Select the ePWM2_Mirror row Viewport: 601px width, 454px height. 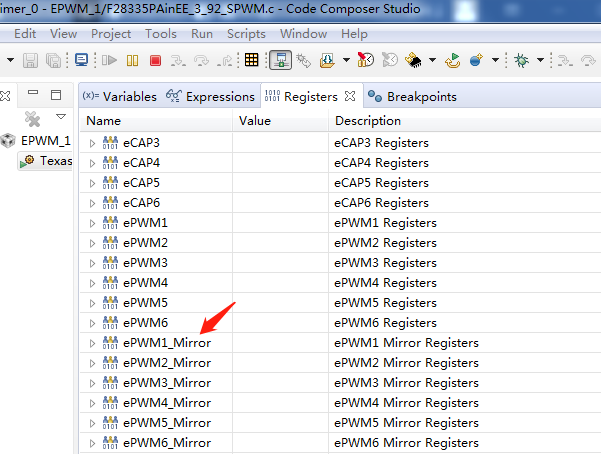(340, 363)
